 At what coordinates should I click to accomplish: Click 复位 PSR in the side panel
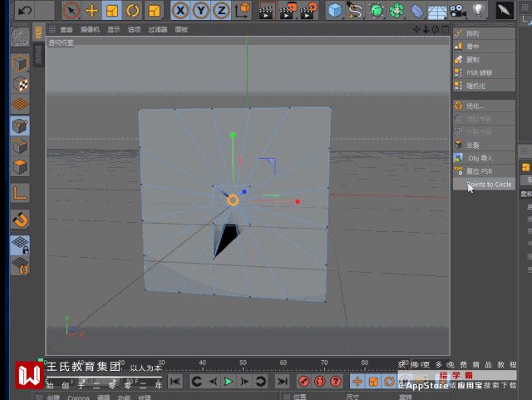484,170
